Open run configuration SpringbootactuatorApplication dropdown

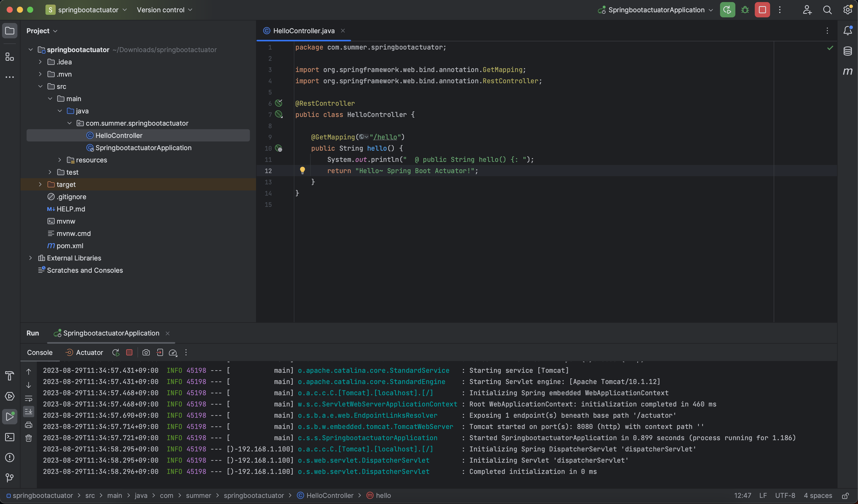(655, 10)
